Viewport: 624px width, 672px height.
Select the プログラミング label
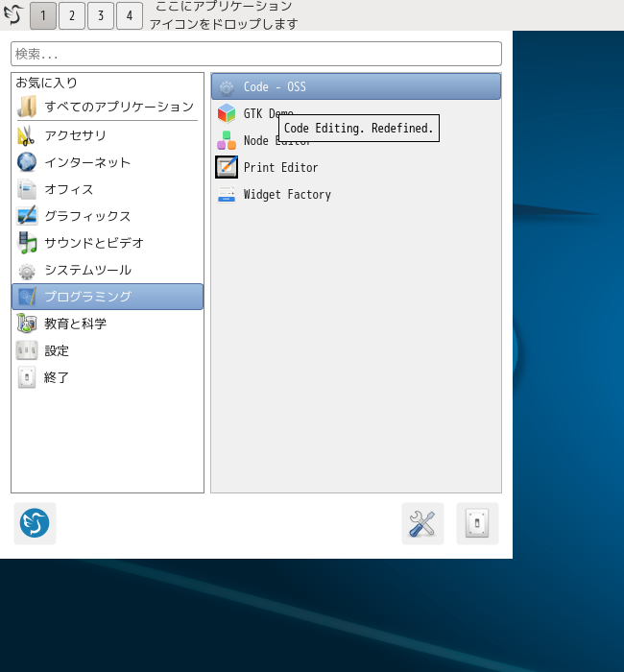(88, 297)
